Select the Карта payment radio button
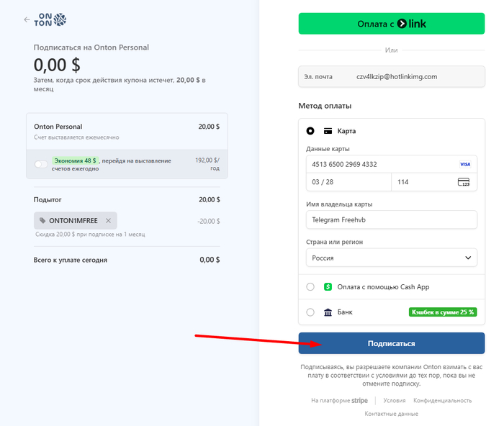 (310, 131)
